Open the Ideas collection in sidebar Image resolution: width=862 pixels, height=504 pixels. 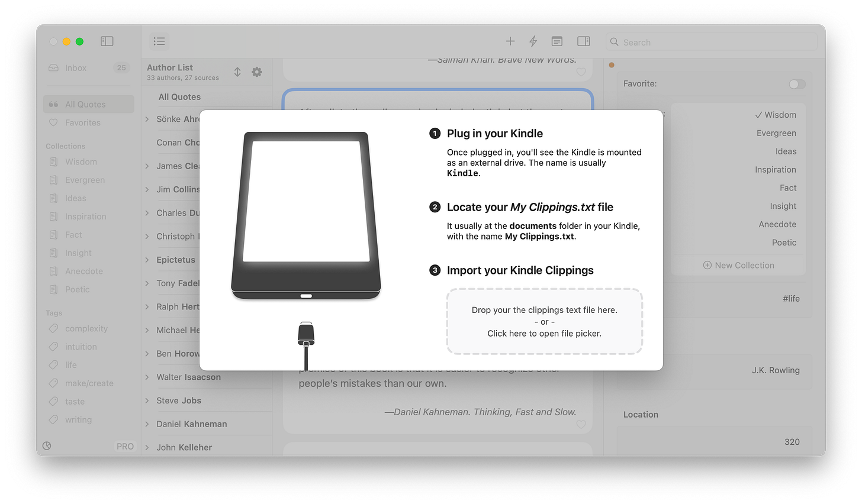[x=89, y=198]
